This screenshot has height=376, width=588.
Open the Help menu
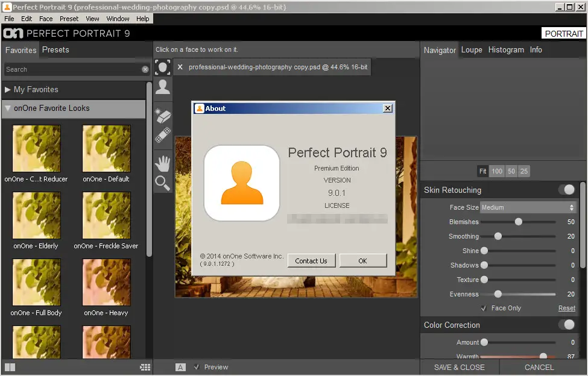[142, 19]
